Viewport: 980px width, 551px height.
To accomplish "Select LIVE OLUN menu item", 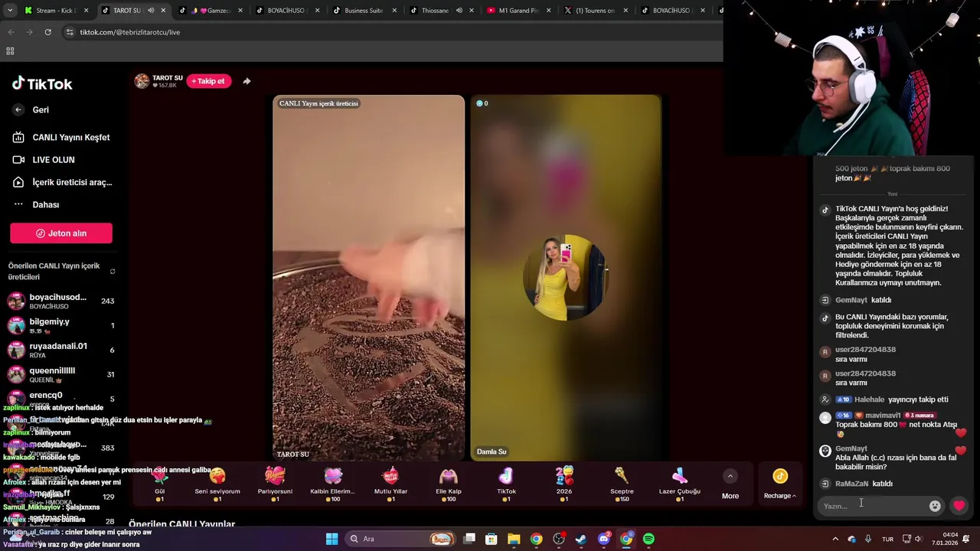I will [44, 160].
